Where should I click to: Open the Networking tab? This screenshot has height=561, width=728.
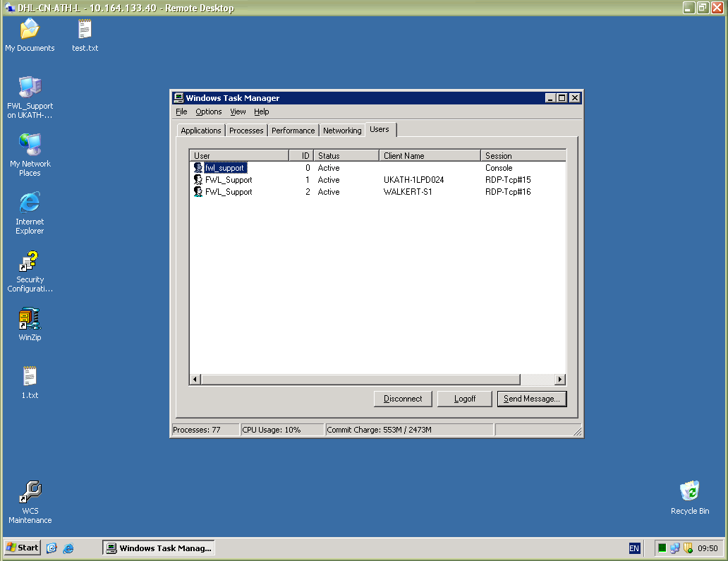[342, 131]
